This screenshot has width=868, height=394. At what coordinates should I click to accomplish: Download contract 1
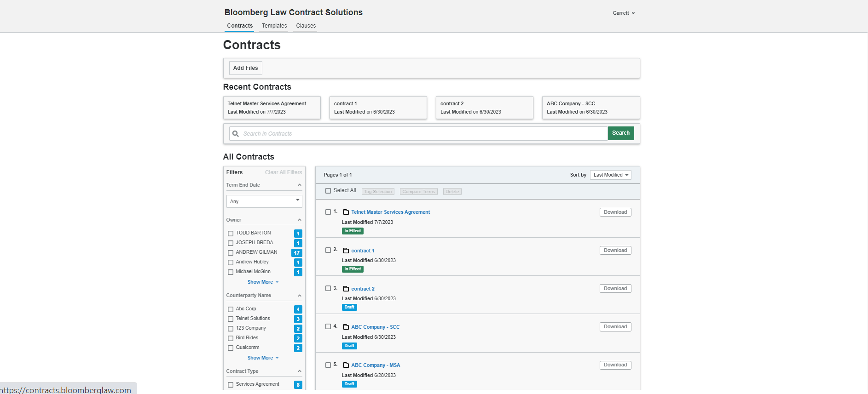pyautogui.click(x=615, y=250)
